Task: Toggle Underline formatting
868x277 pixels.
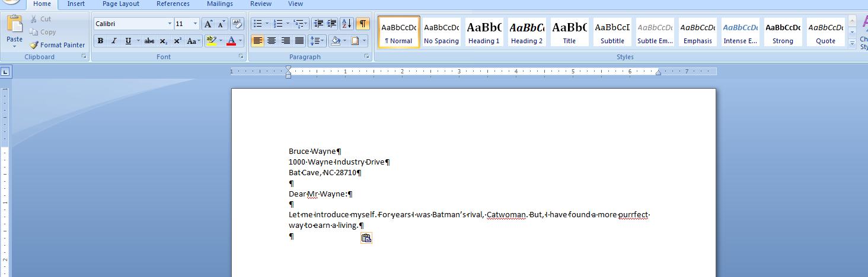Action: pos(127,41)
